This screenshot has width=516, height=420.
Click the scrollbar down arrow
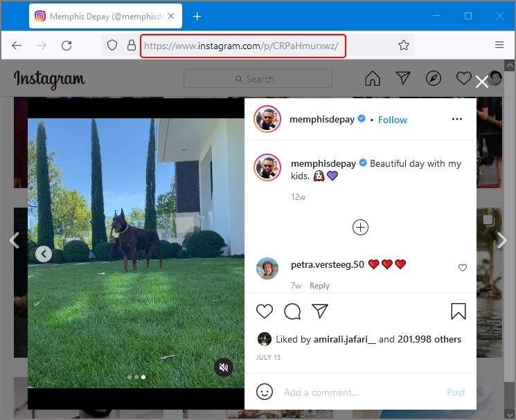[510, 413]
